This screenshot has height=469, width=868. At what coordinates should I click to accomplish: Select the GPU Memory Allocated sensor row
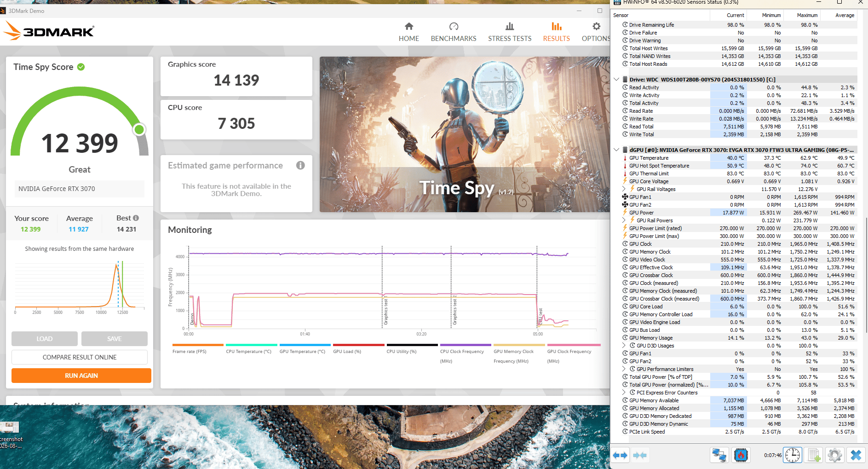(x=734, y=408)
